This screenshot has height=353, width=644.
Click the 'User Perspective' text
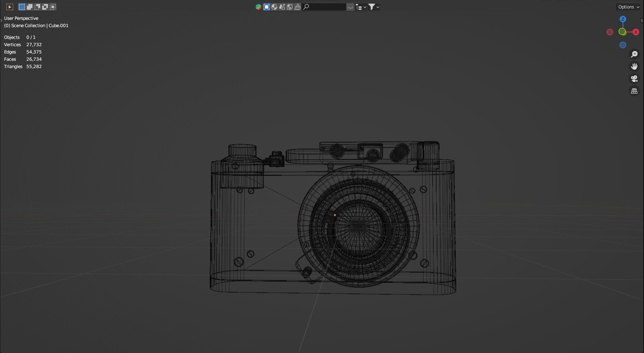[x=21, y=18]
